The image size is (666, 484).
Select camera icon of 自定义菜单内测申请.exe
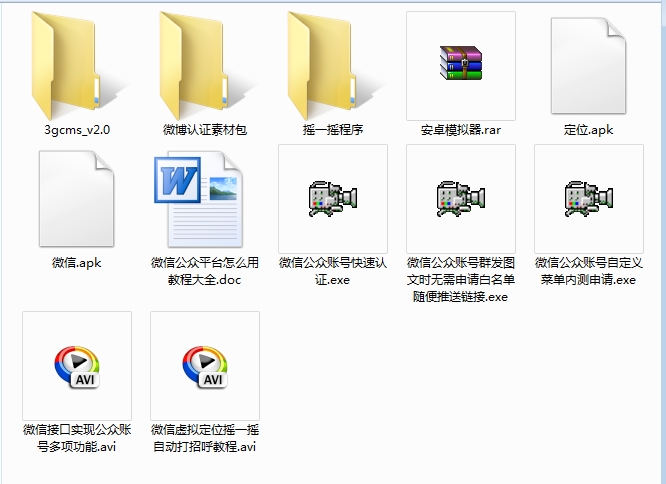[x=589, y=199]
